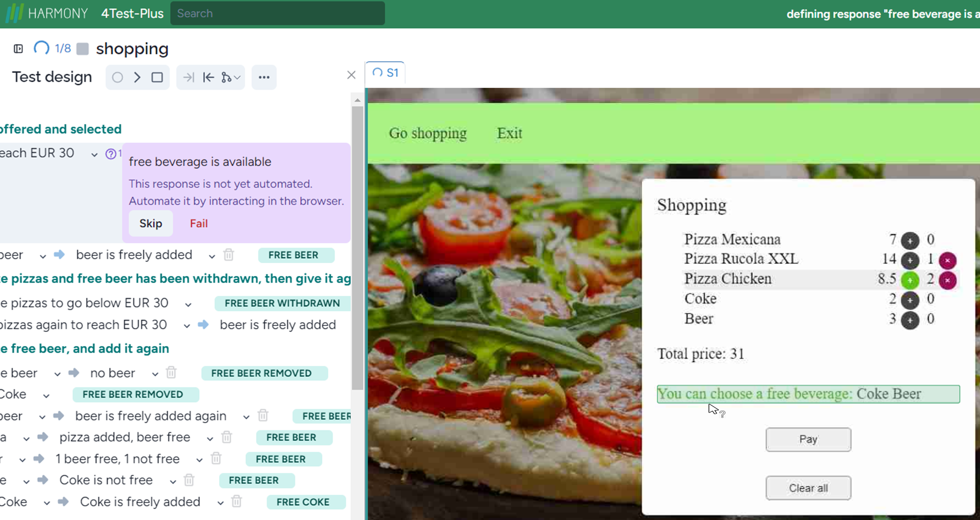The image size is (980, 520).
Task: Click the 'offered and selected' heading
Action: pos(61,129)
